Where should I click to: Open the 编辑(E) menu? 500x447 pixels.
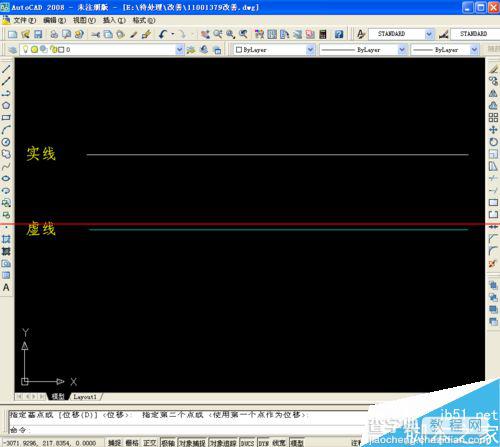pyautogui.click(x=54, y=21)
